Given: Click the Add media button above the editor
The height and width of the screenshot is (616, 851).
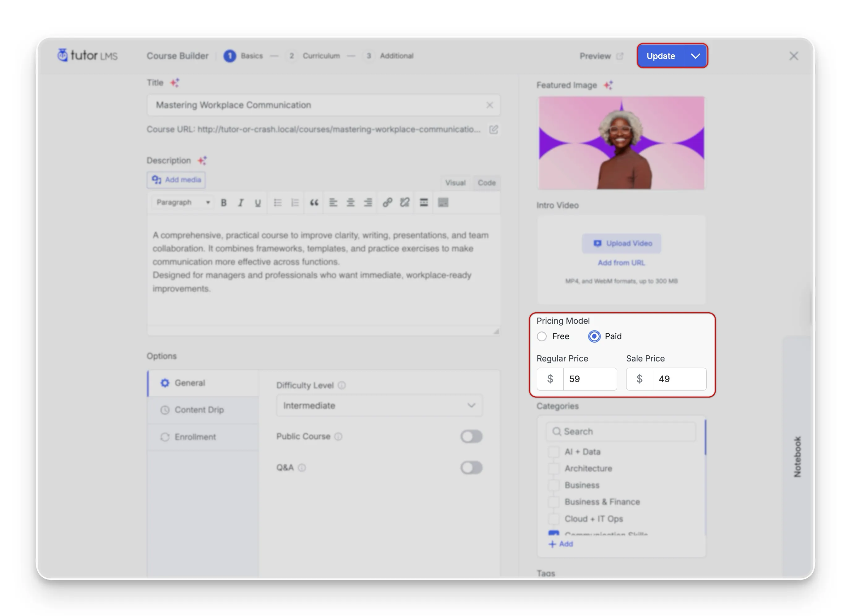Looking at the screenshot, I should tap(176, 179).
